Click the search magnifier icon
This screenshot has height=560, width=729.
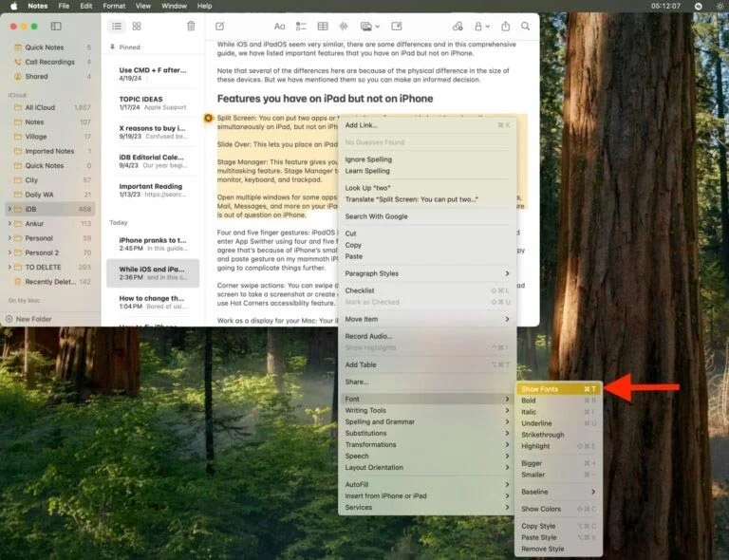(x=525, y=27)
